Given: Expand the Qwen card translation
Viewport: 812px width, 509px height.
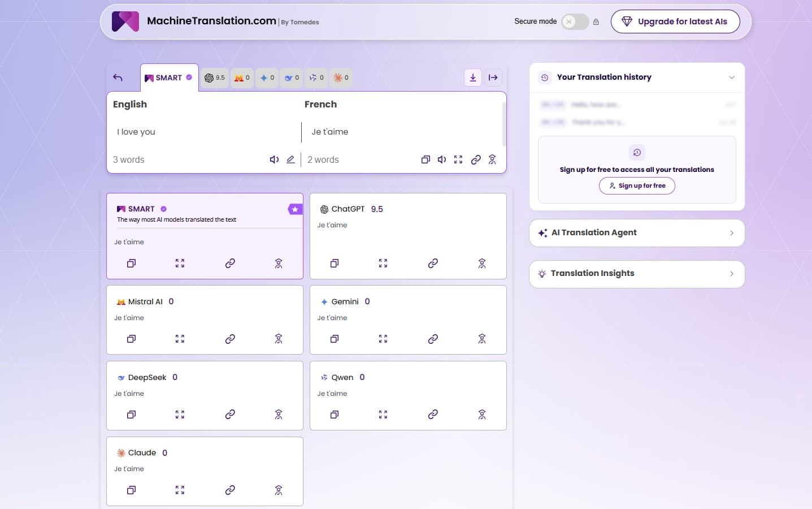Looking at the screenshot, I should tap(383, 415).
